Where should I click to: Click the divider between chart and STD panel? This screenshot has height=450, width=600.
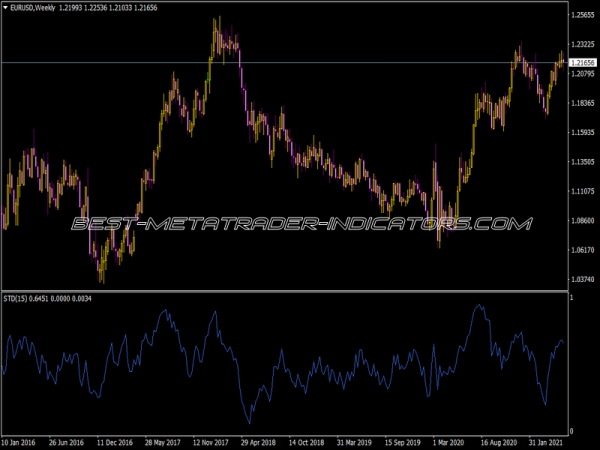pyautogui.click(x=280, y=291)
